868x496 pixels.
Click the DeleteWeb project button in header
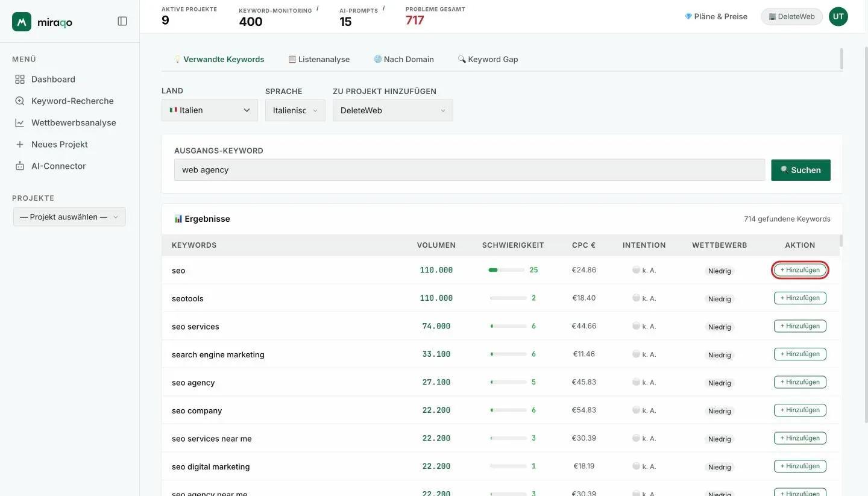click(x=791, y=17)
